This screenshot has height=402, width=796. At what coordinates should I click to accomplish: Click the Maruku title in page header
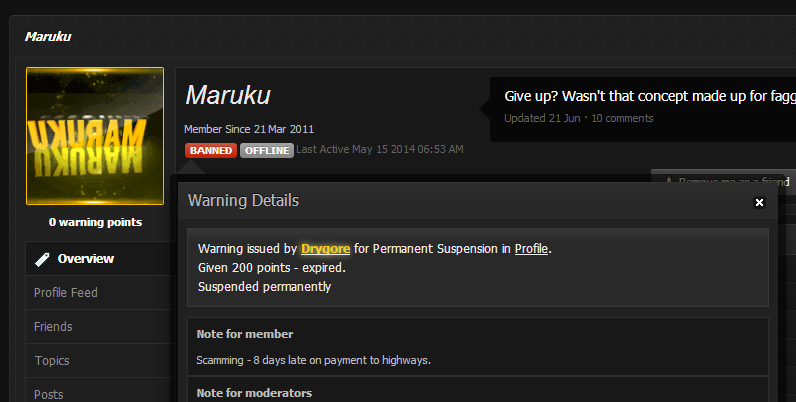click(48, 37)
